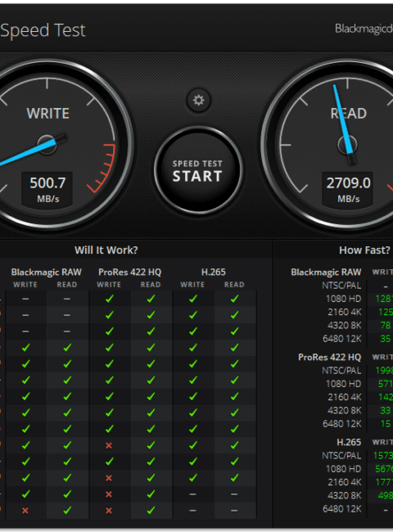This screenshot has height=532, width=393.
Task: Click H.265 header in Will It Work
Action: click(x=214, y=272)
